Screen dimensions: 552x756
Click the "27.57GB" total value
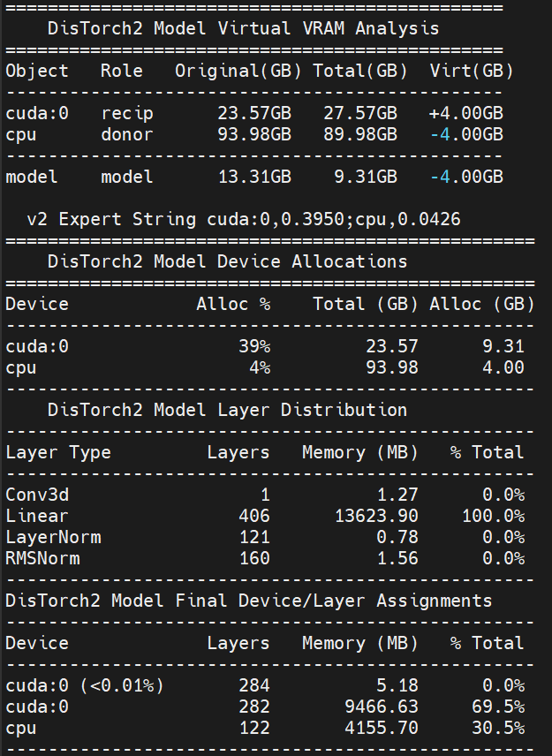(360, 113)
